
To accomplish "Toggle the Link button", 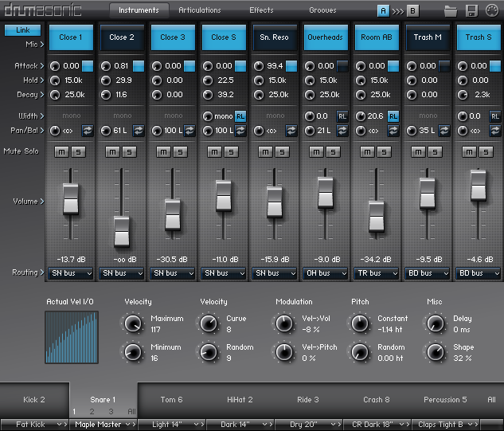I will (22, 30).
